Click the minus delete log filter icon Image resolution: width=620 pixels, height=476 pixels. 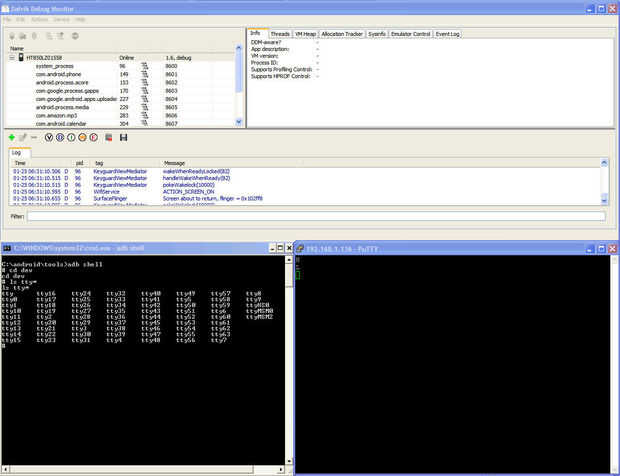[x=34, y=138]
